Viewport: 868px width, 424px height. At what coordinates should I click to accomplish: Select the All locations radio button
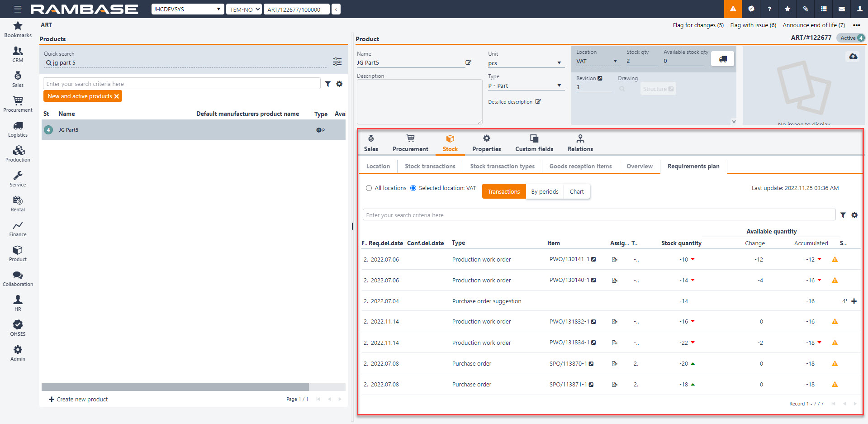tap(369, 188)
